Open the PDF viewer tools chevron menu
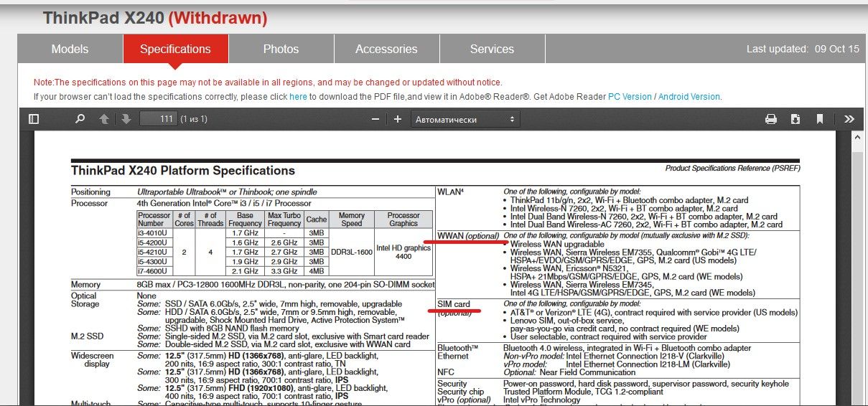Image resolution: width=868 pixels, height=406 pixels. coord(849,119)
